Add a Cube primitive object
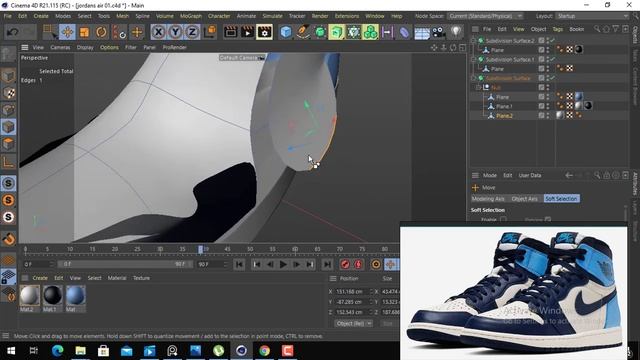This screenshot has height=360, width=640. (286, 32)
